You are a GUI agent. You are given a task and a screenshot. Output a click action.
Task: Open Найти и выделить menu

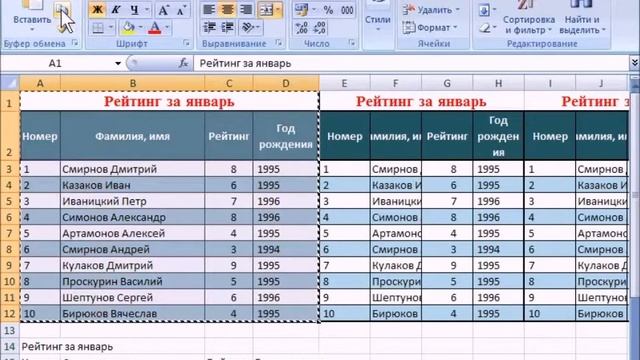click(x=582, y=18)
